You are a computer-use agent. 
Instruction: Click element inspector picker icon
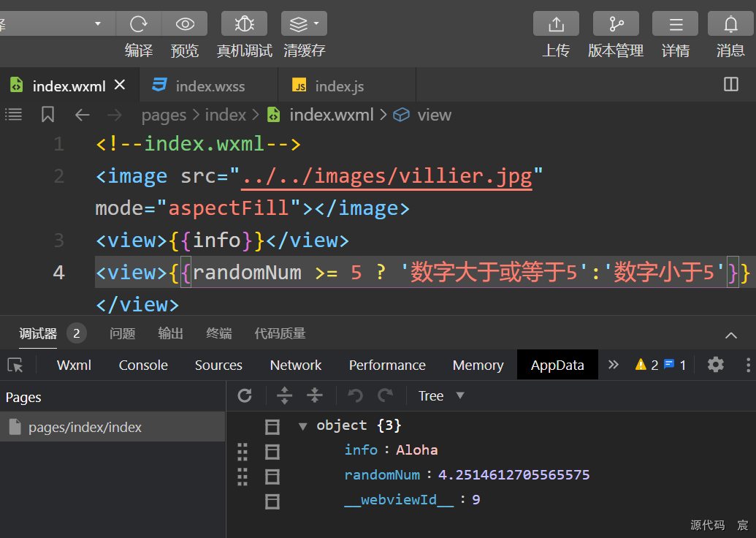coord(15,365)
